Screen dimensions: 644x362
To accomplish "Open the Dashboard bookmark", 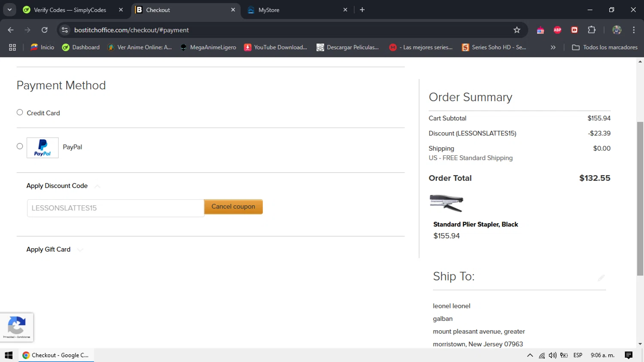I will (81, 47).
